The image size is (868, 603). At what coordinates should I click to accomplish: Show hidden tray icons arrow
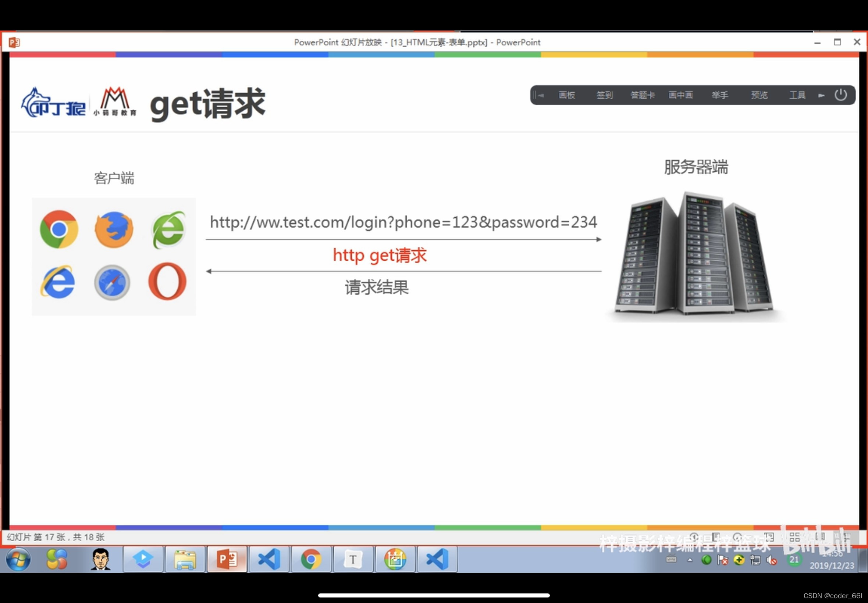click(x=690, y=560)
